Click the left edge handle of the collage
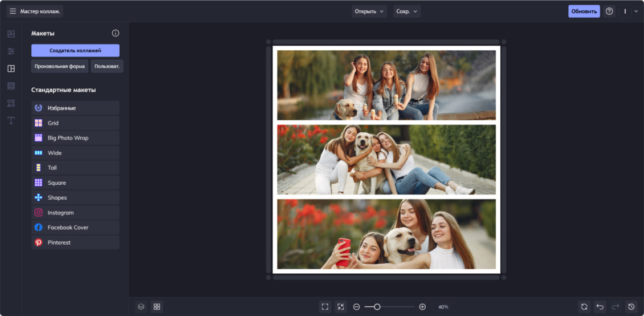644x316 pixels. pyautogui.click(x=268, y=160)
